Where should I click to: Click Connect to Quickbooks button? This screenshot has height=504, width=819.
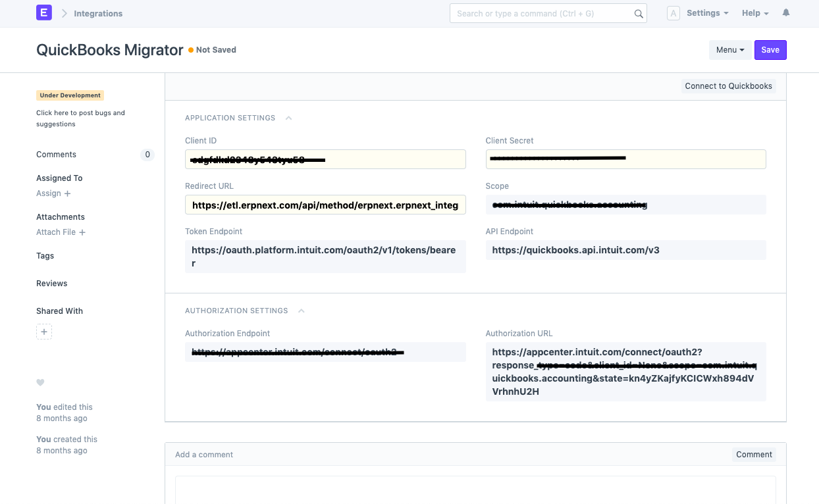click(x=728, y=86)
